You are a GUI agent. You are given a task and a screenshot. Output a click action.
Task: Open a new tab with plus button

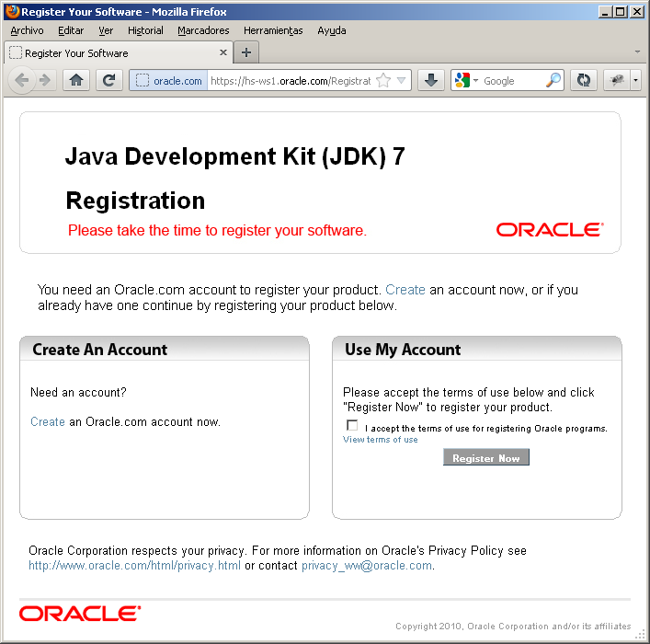(x=245, y=52)
